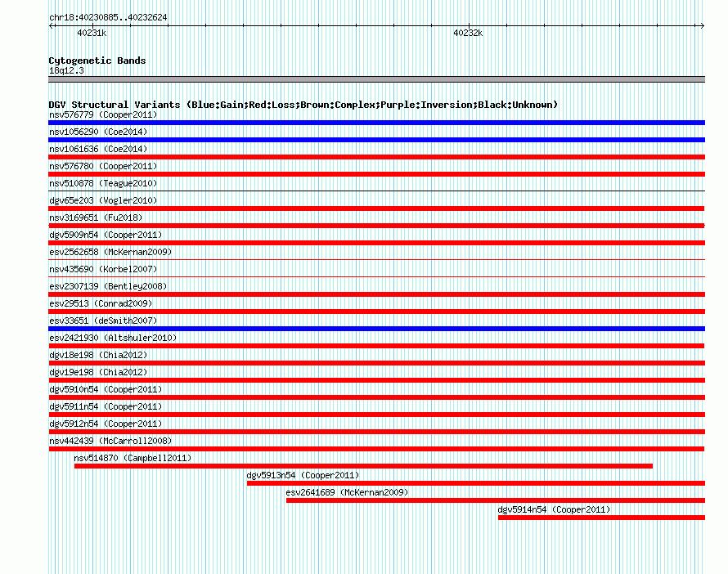This screenshot has width=728, height=574.
Task: Click the red loss bar under dgv19e198
Action: [x=376, y=380]
